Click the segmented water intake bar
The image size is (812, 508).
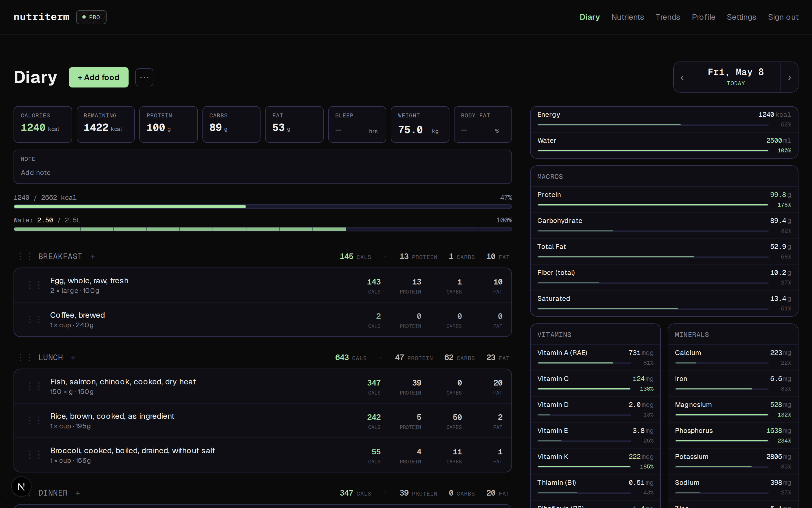point(263,229)
